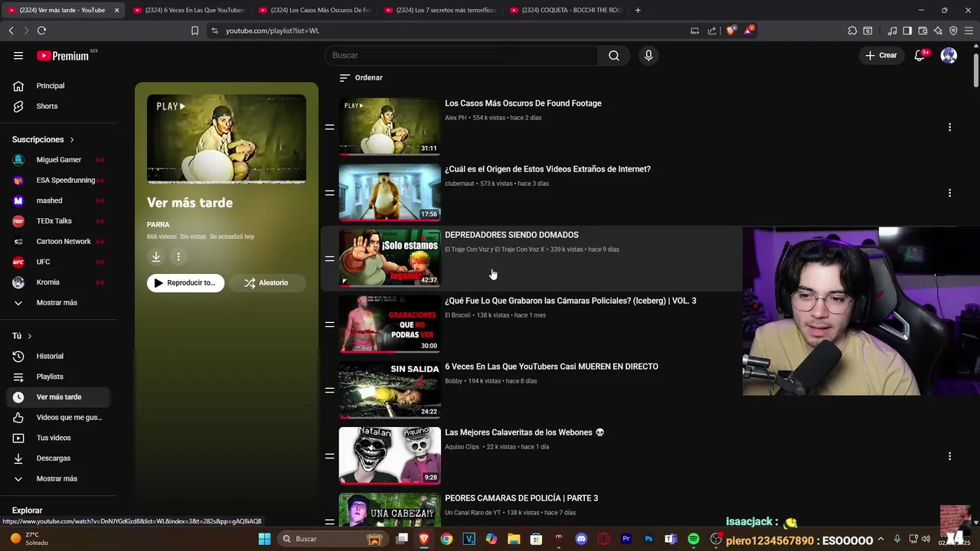Switch to the 6 Veces En Las Que tab
Image resolution: width=980 pixels, height=551 pixels.
(188, 10)
